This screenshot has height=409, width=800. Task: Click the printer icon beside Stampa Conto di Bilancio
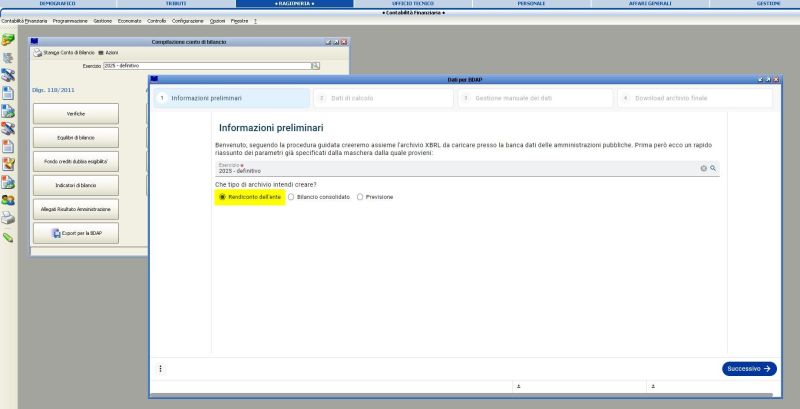(x=38, y=53)
